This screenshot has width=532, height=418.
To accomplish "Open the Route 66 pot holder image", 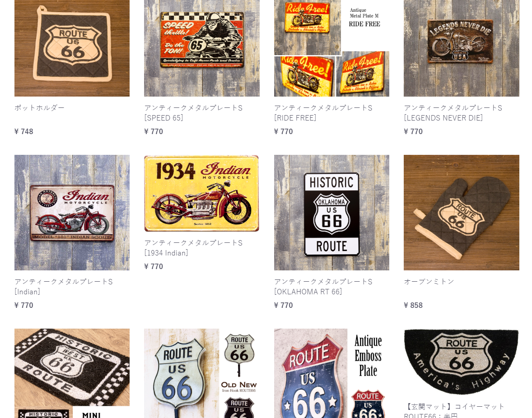I will 72,48.
